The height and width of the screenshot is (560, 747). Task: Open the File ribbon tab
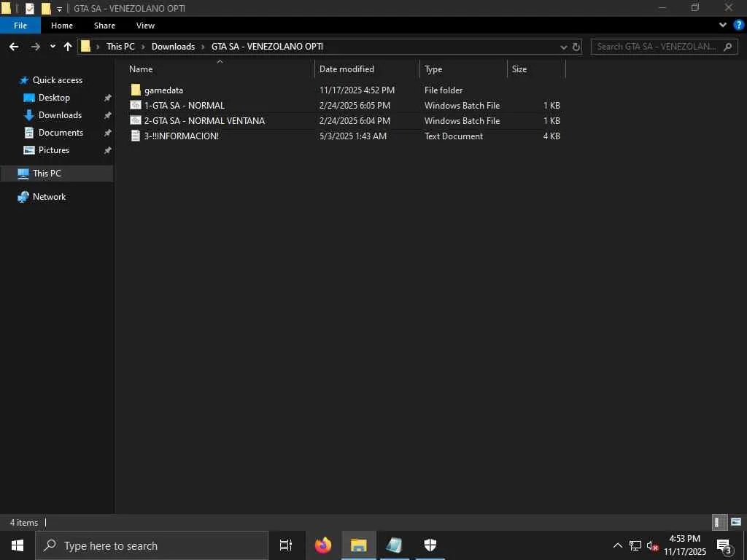(20, 26)
